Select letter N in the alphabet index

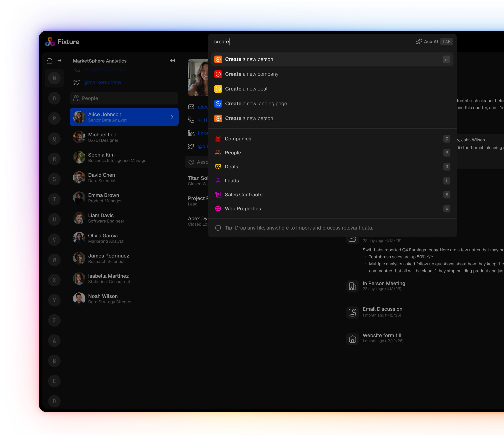click(x=54, y=78)
